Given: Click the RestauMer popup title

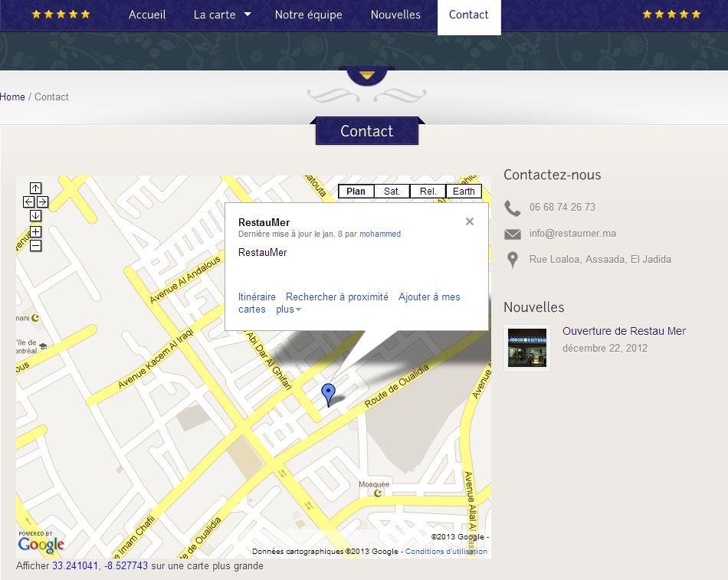Looking at the screenshot, I should click(x=264, y=222).
